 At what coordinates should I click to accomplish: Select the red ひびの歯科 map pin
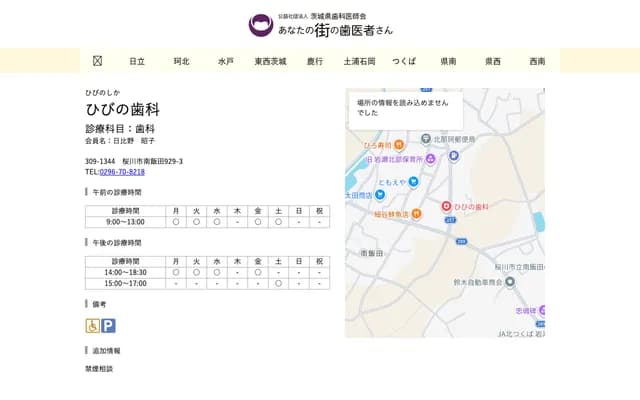pyautogui.click(x=446, y=205)
